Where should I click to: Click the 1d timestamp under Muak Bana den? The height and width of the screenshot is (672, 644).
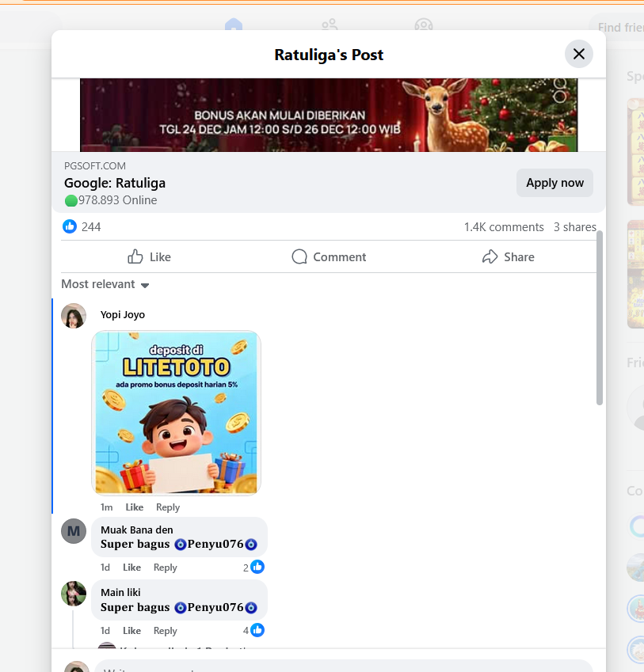click(105, 567)
